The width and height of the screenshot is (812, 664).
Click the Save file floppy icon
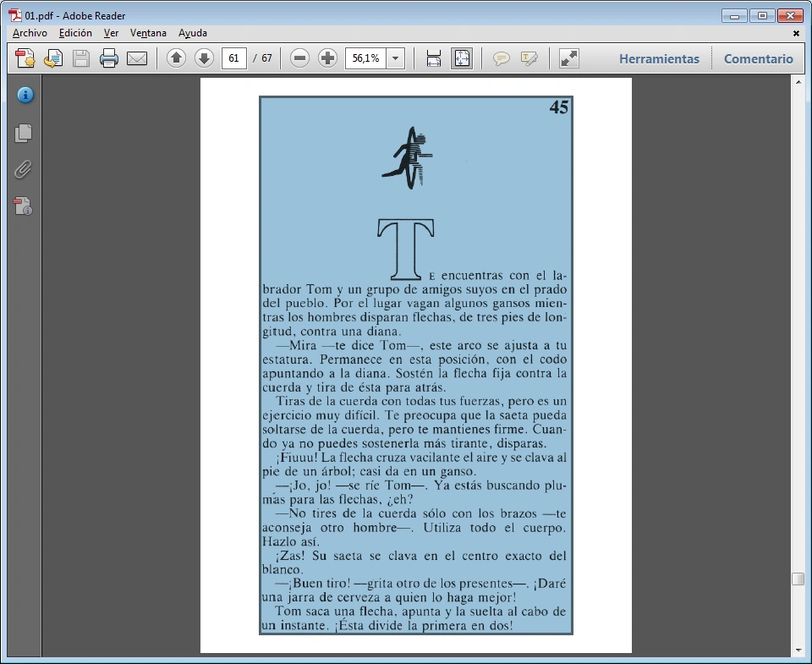click(x=81, y=58)
